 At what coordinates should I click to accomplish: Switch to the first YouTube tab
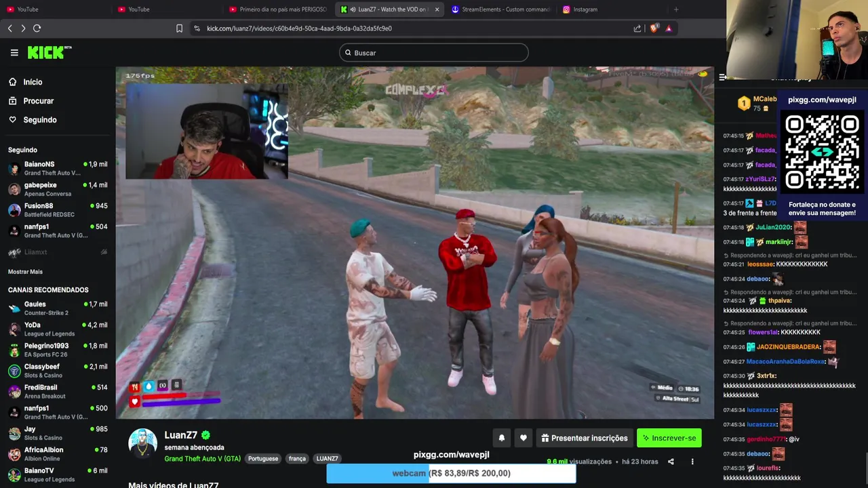click(x=54, y=9)
